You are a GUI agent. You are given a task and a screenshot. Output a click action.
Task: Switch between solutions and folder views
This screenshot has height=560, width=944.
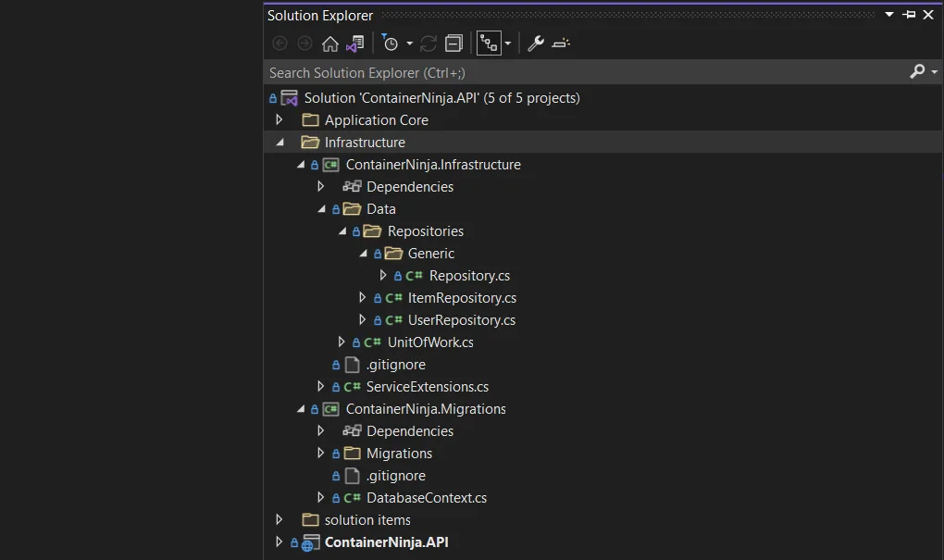point(355,44)
